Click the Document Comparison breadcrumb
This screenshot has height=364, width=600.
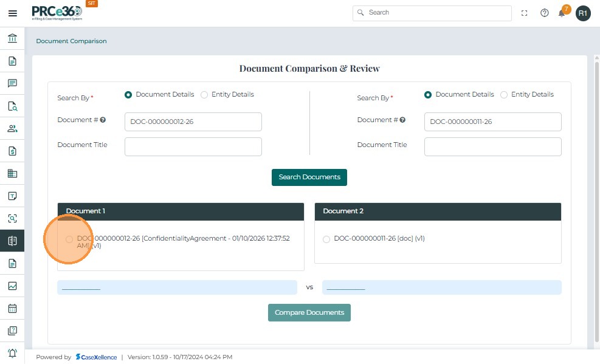pos(71,41)
